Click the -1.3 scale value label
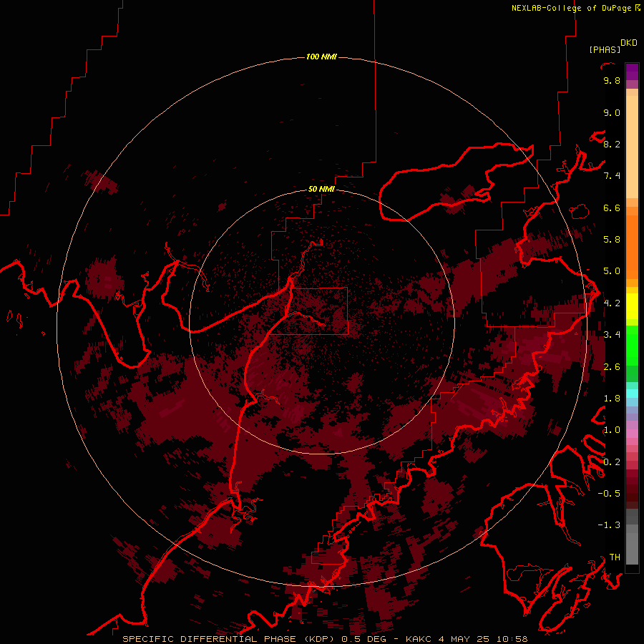 click(609, 526)
